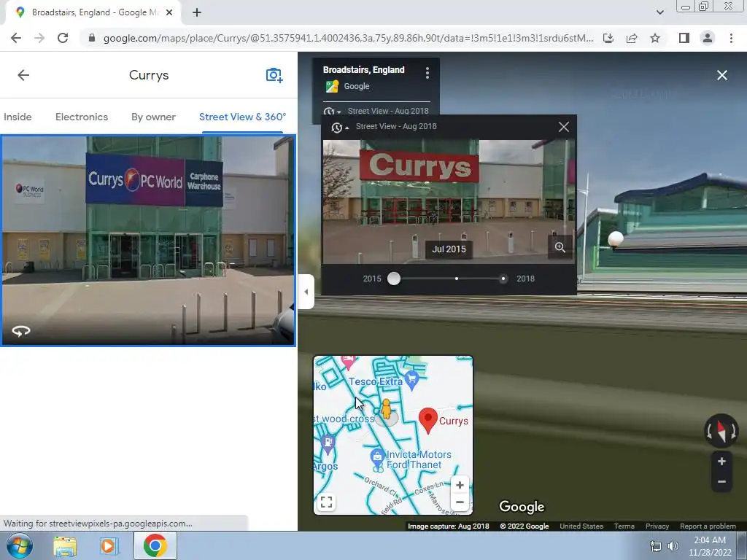Switch to the Electronics tab
This screenshot has width=747, height=560.
[82, 117]
